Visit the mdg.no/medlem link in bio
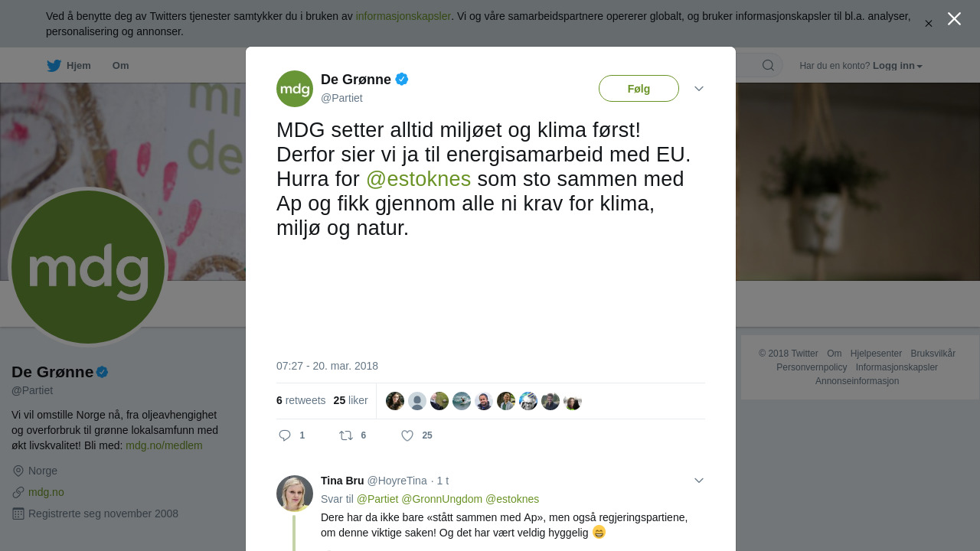980x551 pixels. coord(164,445)
